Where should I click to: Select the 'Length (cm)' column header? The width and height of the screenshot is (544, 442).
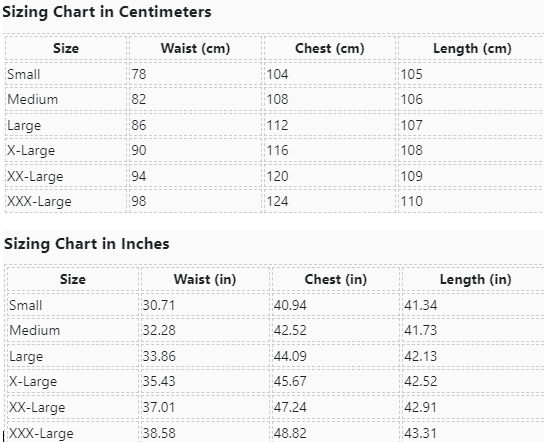(472, 49)
